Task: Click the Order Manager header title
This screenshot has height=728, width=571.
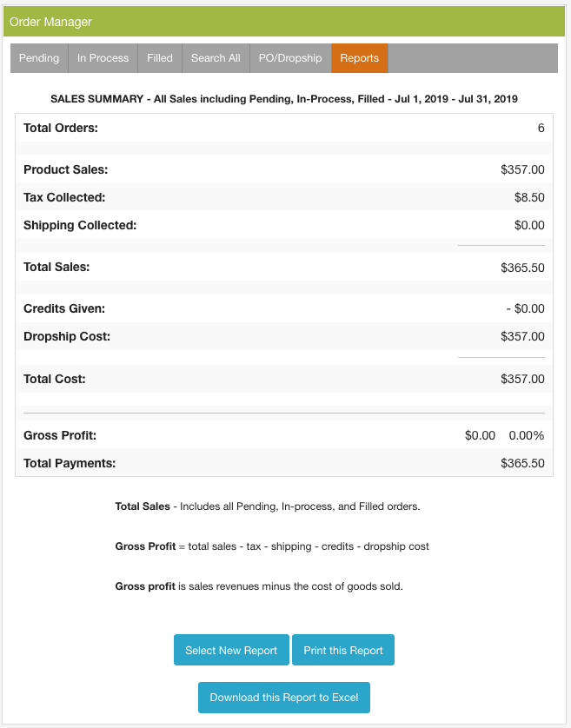Action: pos(50,22)
